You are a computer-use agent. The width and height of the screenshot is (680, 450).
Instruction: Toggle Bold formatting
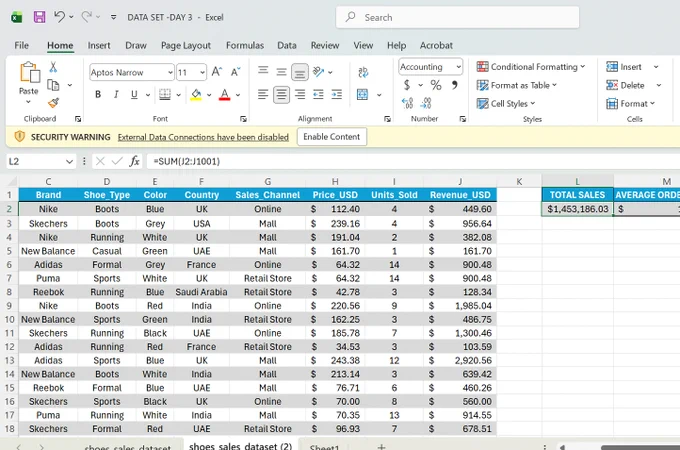(98, 95)
